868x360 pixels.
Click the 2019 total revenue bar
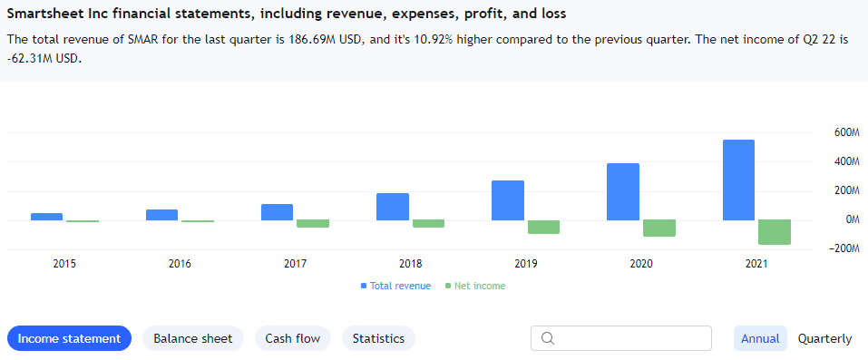pyautogui.click(x=508, y=200)
